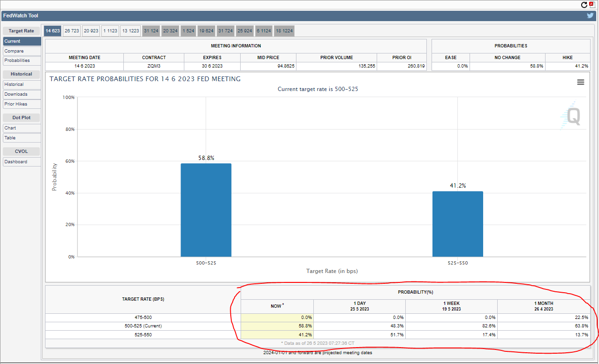Click the 500-525 (Current) row label
The image size is (599, 364).
click(143, 326)
